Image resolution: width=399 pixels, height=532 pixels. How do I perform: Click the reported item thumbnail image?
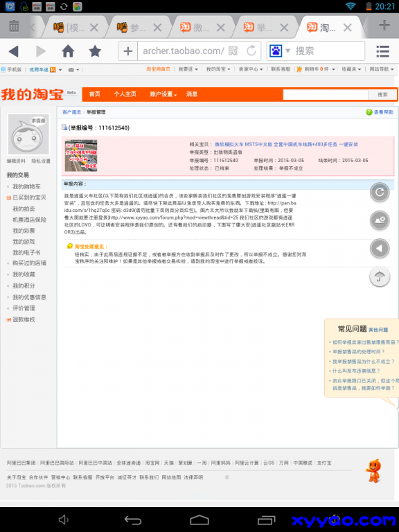[81, 155]
